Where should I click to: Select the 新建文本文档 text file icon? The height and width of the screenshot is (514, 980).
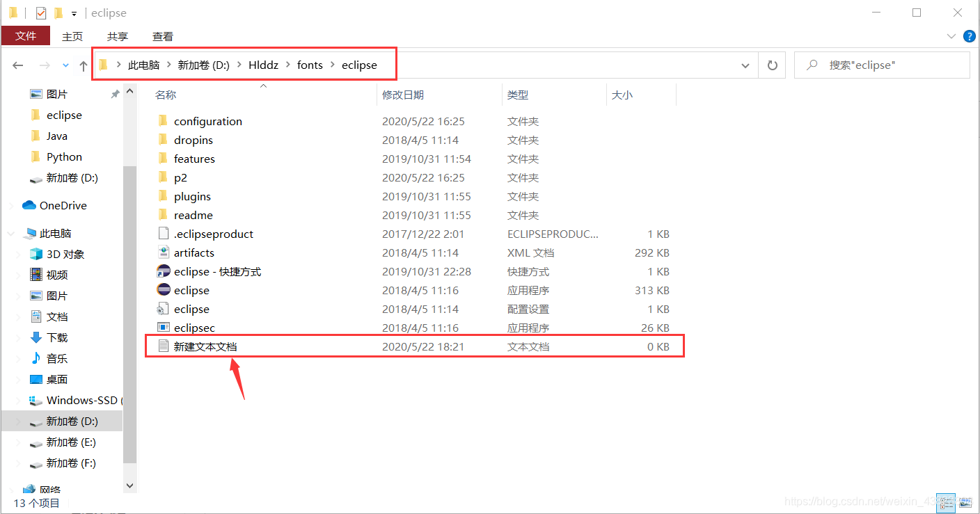164,346
